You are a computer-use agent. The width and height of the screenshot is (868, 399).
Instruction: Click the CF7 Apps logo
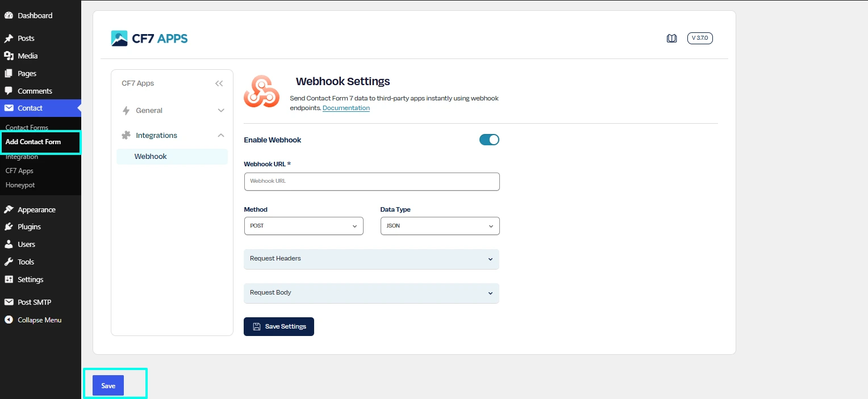pyautogui.click(x=149, y=39)
